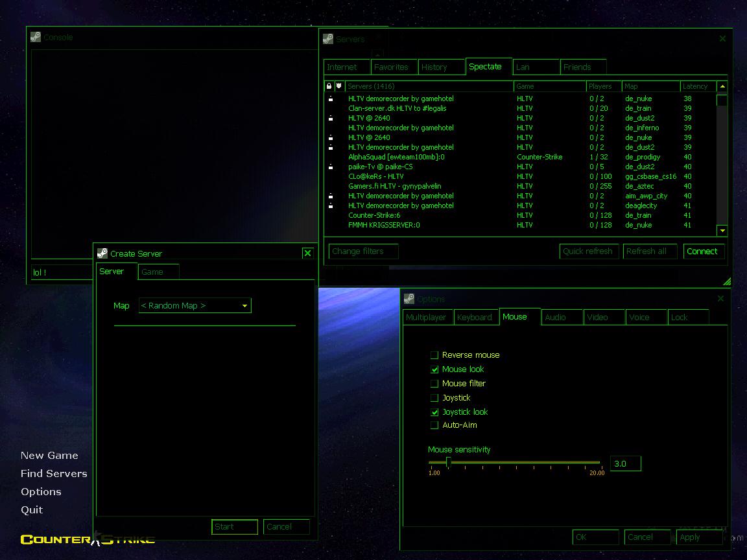The width and height of the screenshot is (747, 560).
Task: Select the FMMH KRIGSSERVER:0 server row
Action: click(520, 226)
